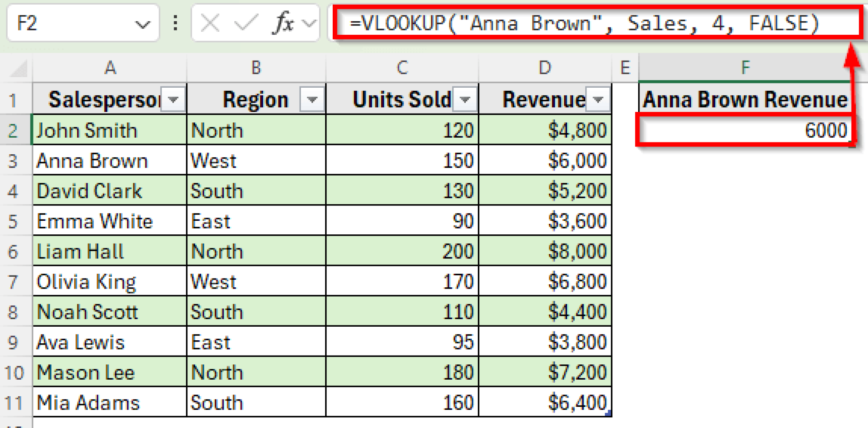Select the Anna Brown Revenue header cell
Viewport: 868px width, 428px height.
pos(745,100)
